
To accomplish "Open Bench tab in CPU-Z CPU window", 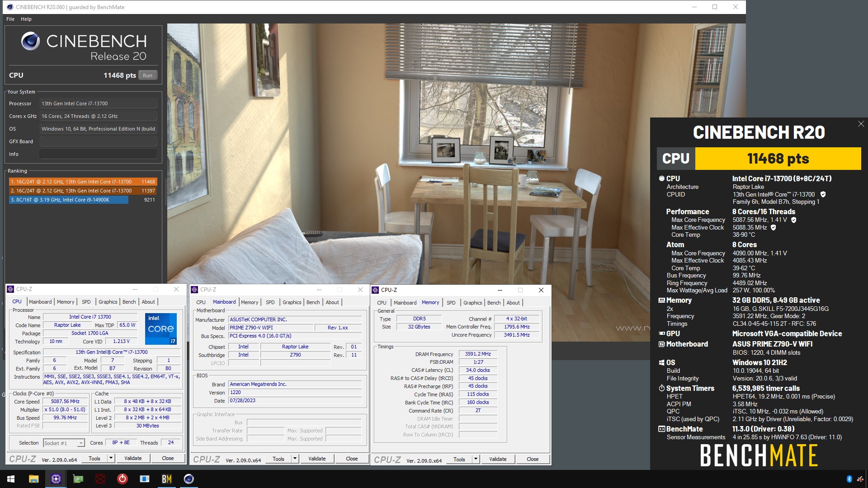I will coord(129,302).
